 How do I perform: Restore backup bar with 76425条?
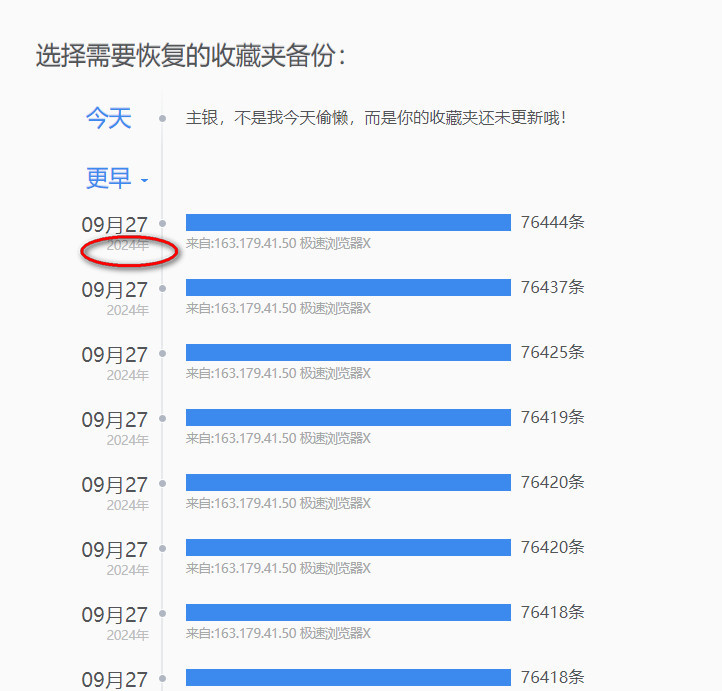(x=348, y=352)
